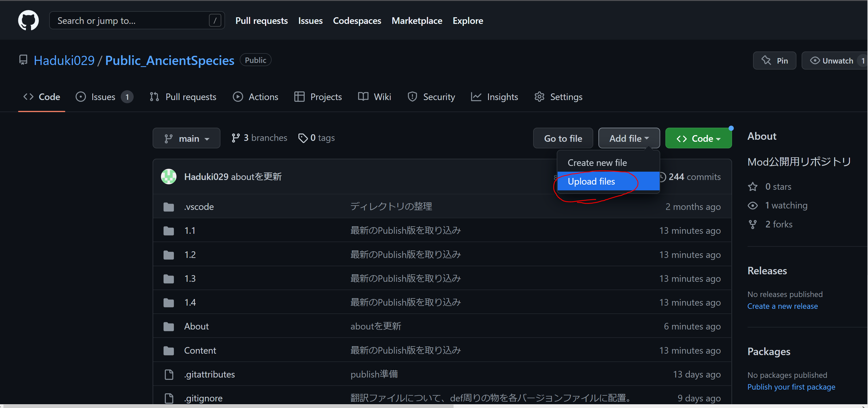View the 244 commits history
The width and height of the screenshot is (868, 408).
[x=690, y=177]
